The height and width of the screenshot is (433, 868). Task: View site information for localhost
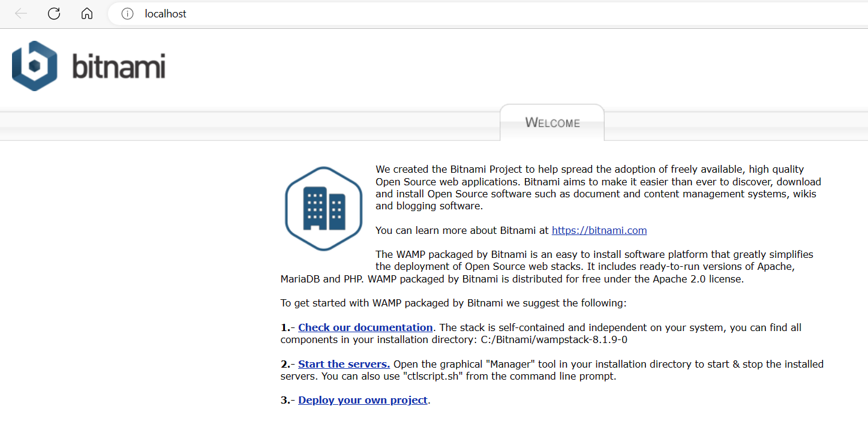[x=127, y=14]
